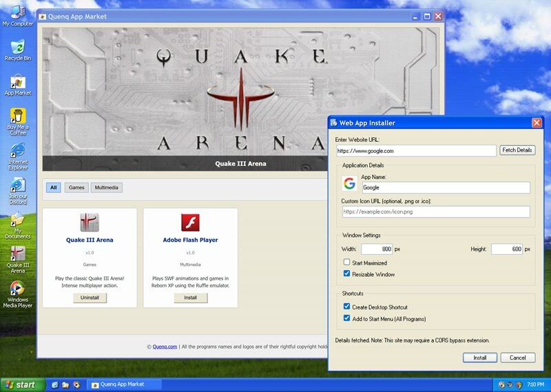Install Adobe Flash Player

(x=191, y=298)
